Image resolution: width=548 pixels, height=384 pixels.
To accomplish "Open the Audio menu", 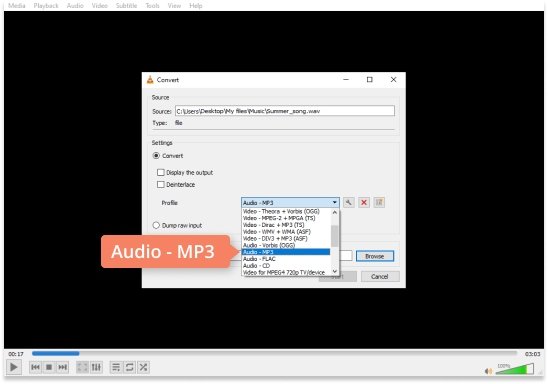I will tap(75, 6).
